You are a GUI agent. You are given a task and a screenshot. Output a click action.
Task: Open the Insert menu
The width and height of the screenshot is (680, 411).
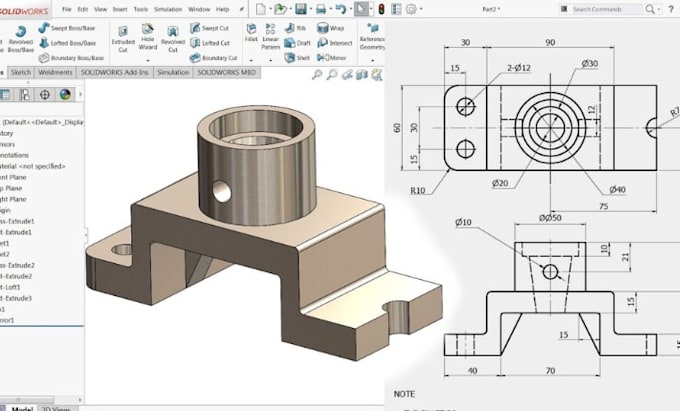120,9
